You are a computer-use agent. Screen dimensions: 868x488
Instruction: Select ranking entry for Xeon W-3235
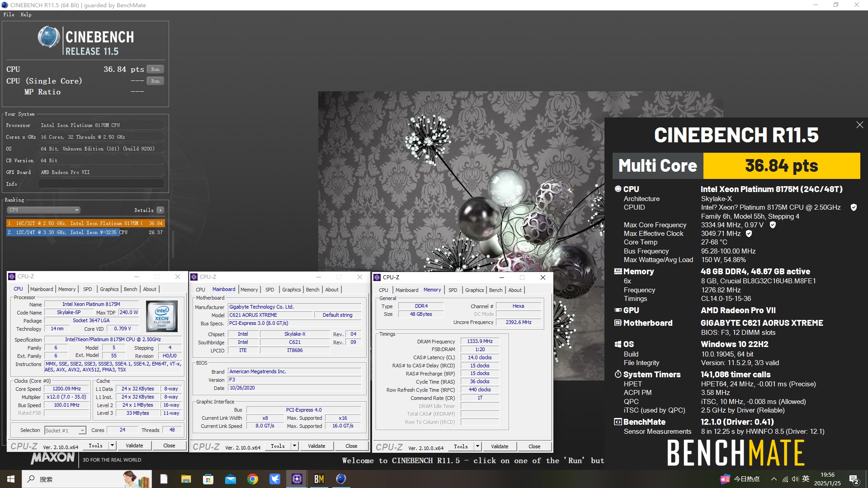85,232
